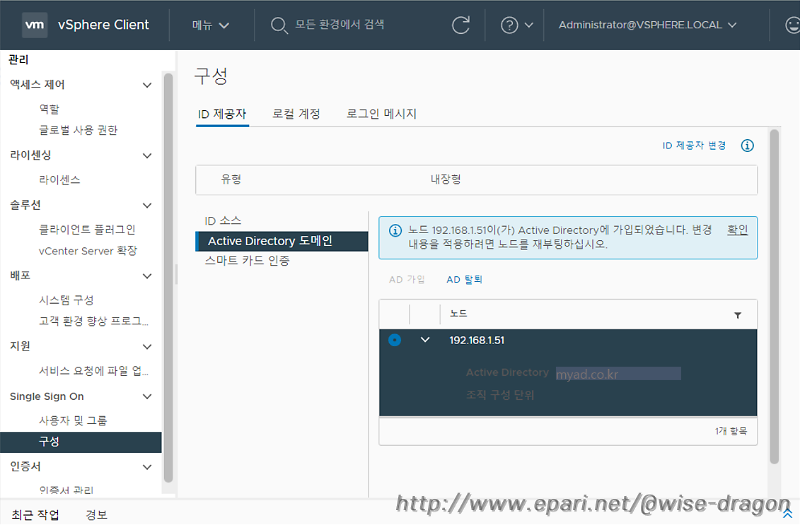
Task: Open the 최근 작업 bottom tab
Action: pos(35,514)
